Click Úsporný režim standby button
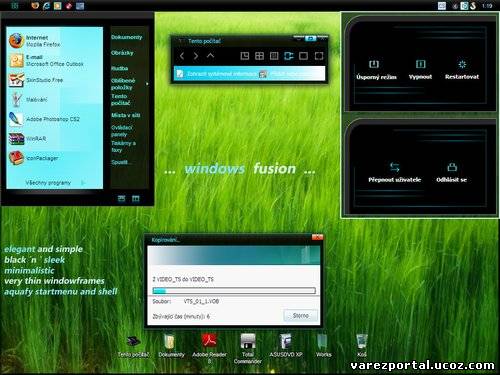Screen dimensions: 500x375 coord(376,70)
